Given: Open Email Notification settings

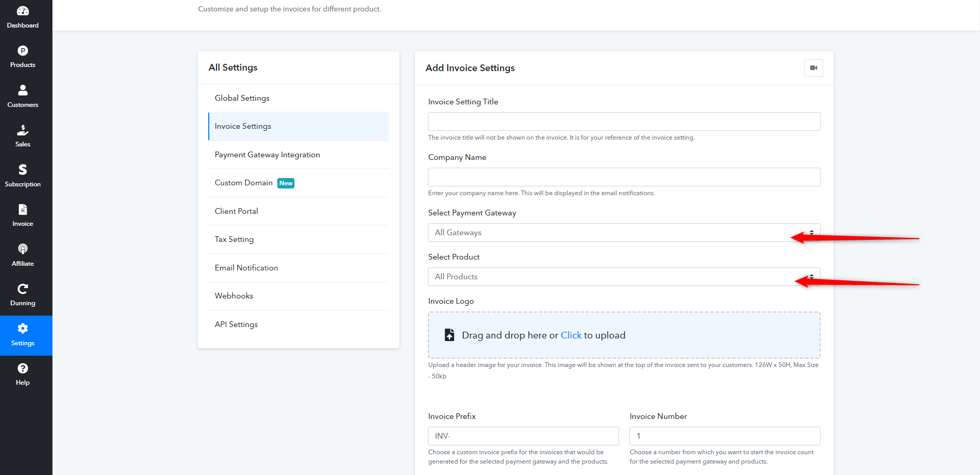Looking at the screenshot, I should coord(299,268).
